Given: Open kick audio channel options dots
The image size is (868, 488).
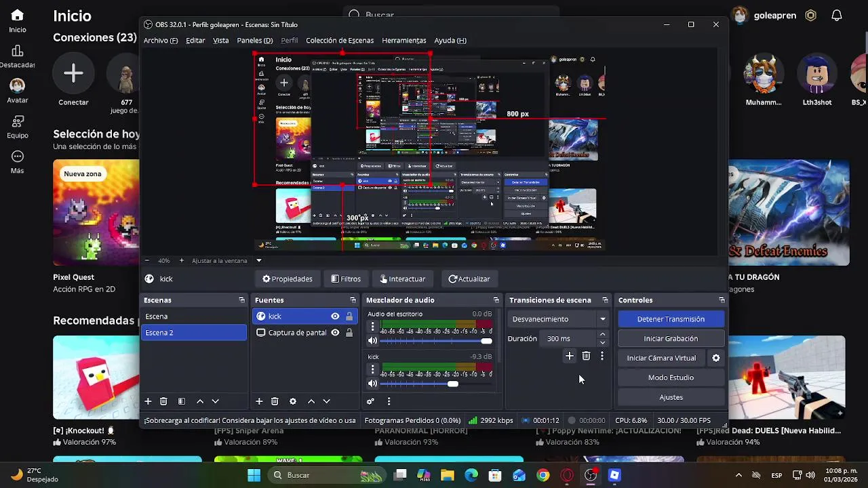Looking at the screenshot, I should [x=372, y=369].
